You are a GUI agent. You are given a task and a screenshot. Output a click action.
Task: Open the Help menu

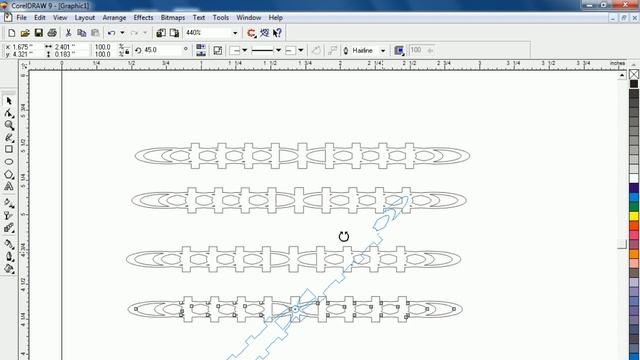coord(276,18)
